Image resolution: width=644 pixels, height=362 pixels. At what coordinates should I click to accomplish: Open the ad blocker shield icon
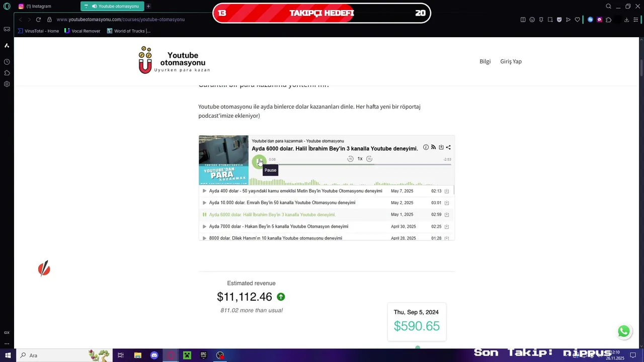click(x=559, y=20)
